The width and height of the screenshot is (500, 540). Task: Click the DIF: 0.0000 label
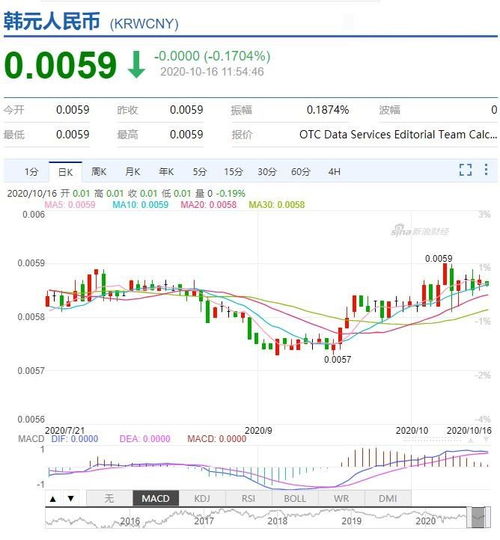pos(75,439)
